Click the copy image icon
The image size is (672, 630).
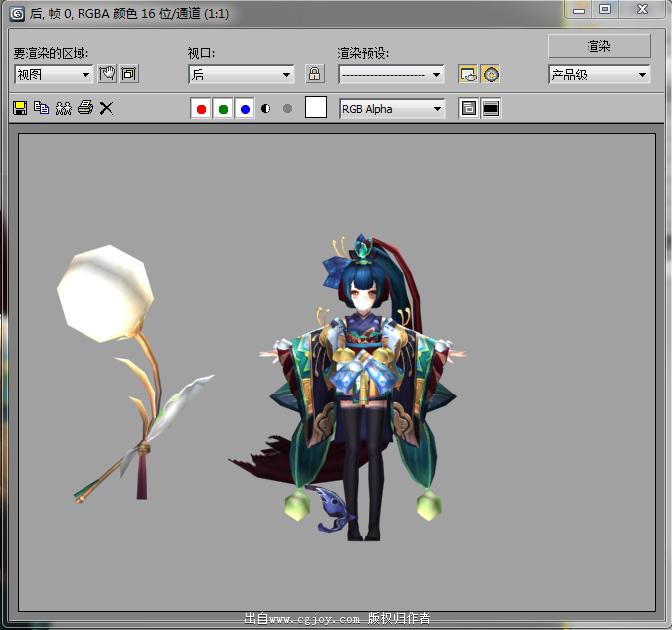(x=41, y=108)
